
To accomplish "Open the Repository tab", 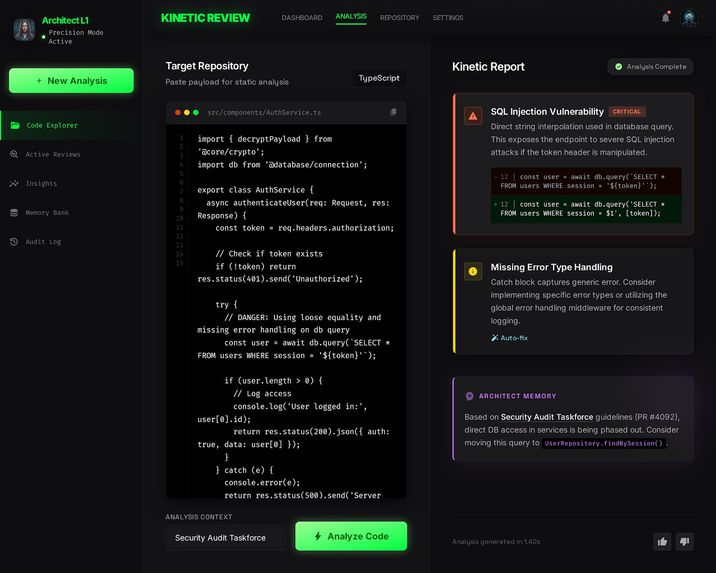I will click(x=400, y=18).
